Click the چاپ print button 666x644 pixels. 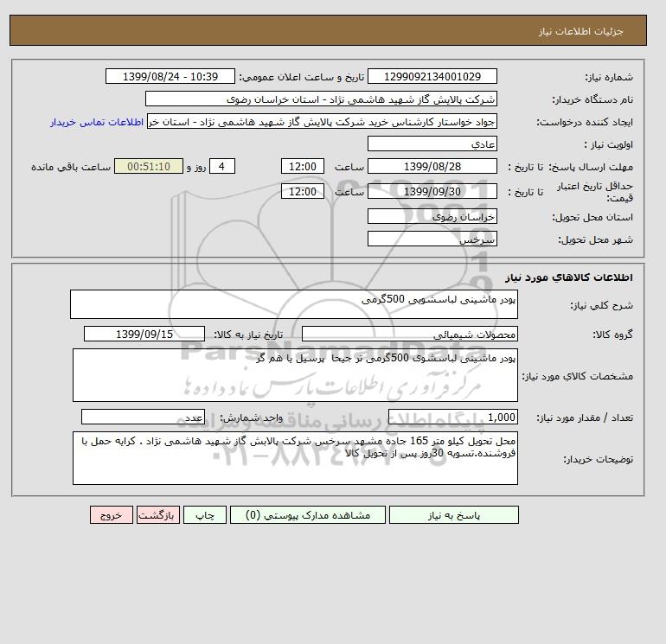click(x=205, y=515)
